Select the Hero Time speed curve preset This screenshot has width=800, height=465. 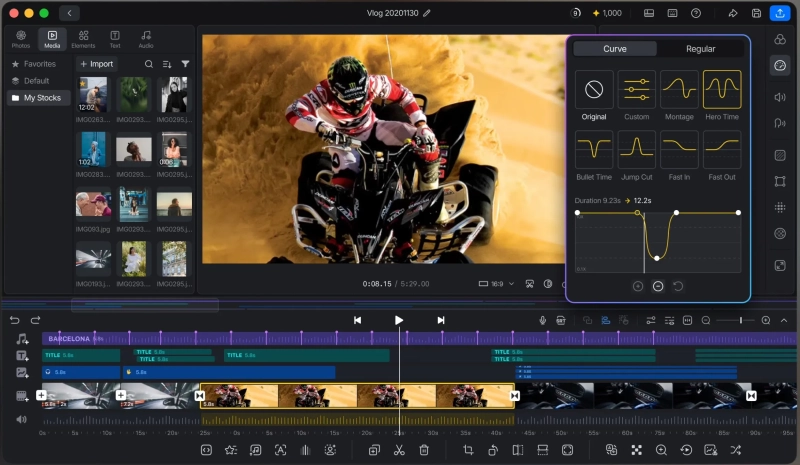point(721,89)
